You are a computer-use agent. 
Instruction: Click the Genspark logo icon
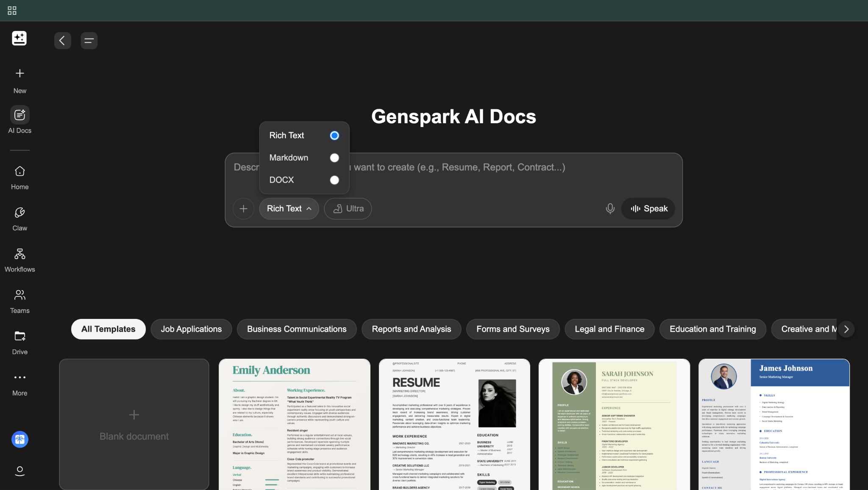pos(19,39)
